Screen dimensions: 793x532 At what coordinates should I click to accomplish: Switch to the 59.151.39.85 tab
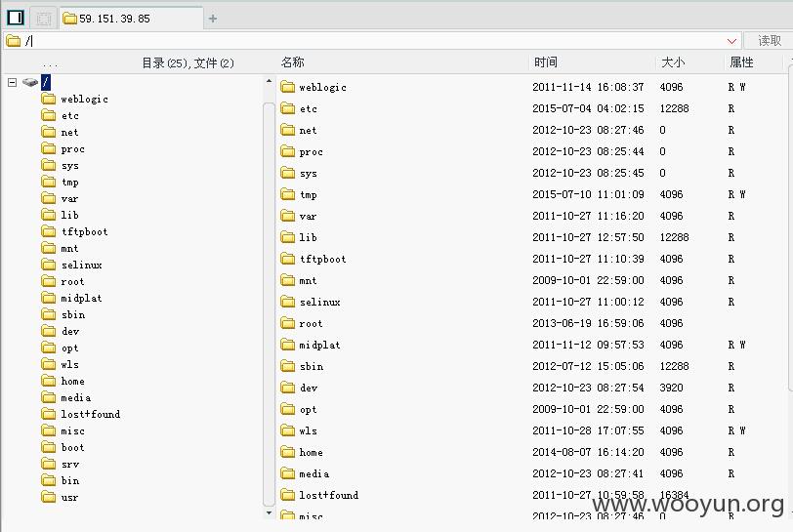pyautogui.click(x=132, y=19)
